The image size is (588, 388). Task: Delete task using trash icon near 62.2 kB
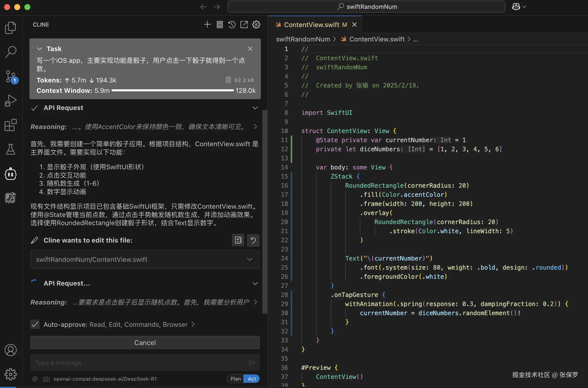click(x=228, y=80)
